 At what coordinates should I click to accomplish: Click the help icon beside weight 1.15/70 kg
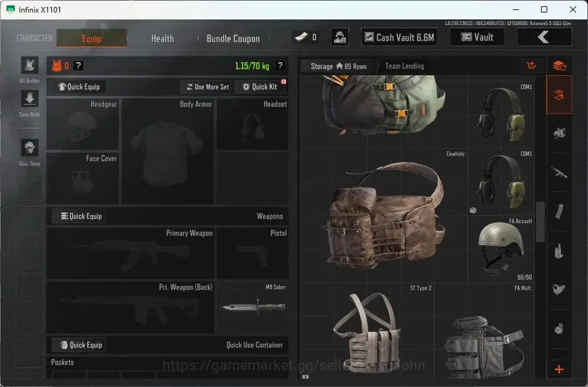280,66
